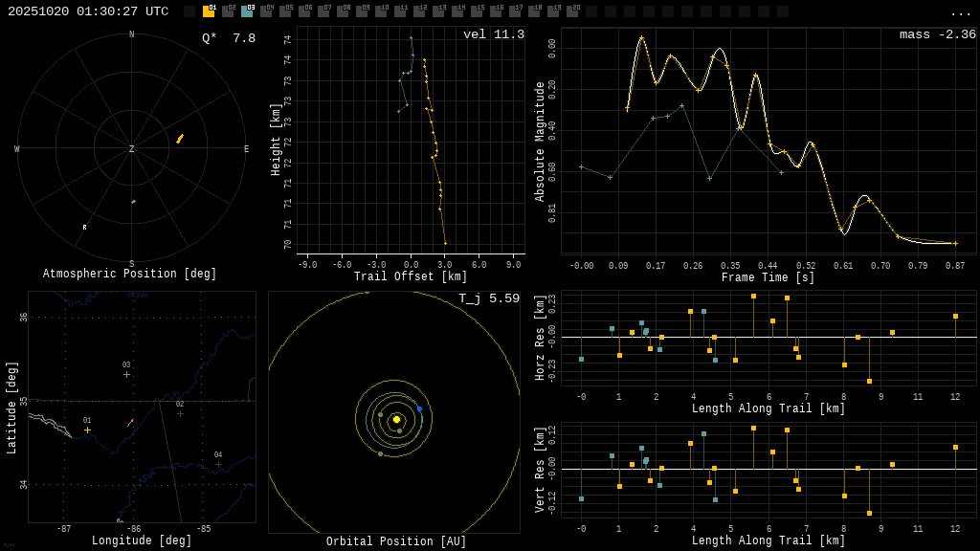Click the T_j 5.59 orbital label

pos(488,299)
